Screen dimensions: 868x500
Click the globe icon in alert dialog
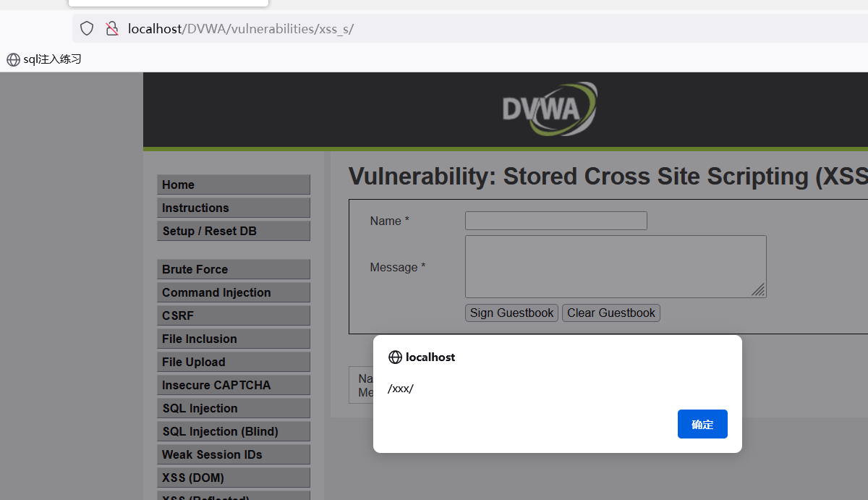click(395, 357)
